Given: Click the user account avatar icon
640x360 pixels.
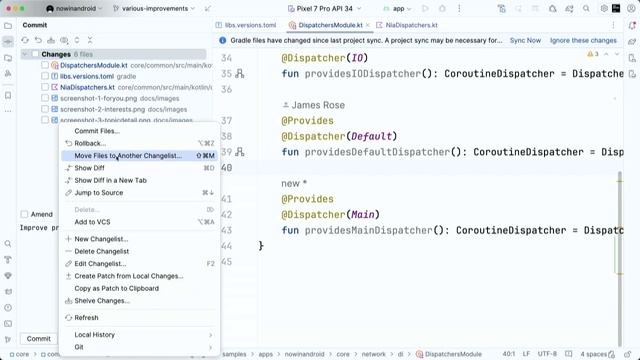Looking at the screenshot, I should (631, 9).
